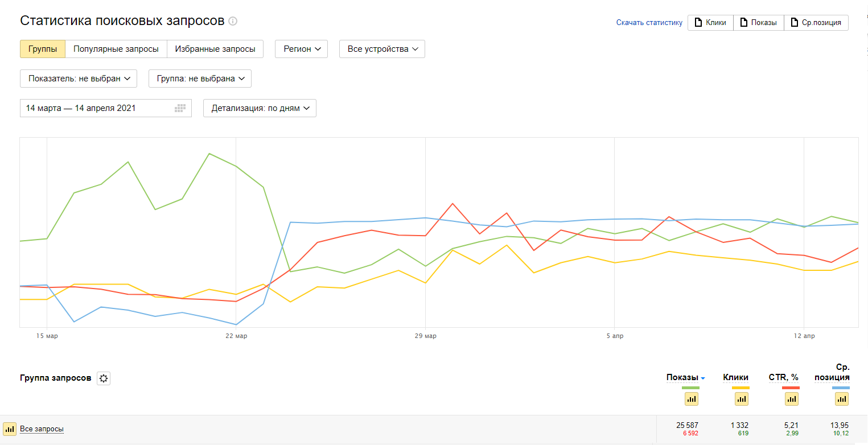The height and width of the screenshot is (445, 868).
Task: Click the info icon beside the statistics title
Action: tap(232, 21)
